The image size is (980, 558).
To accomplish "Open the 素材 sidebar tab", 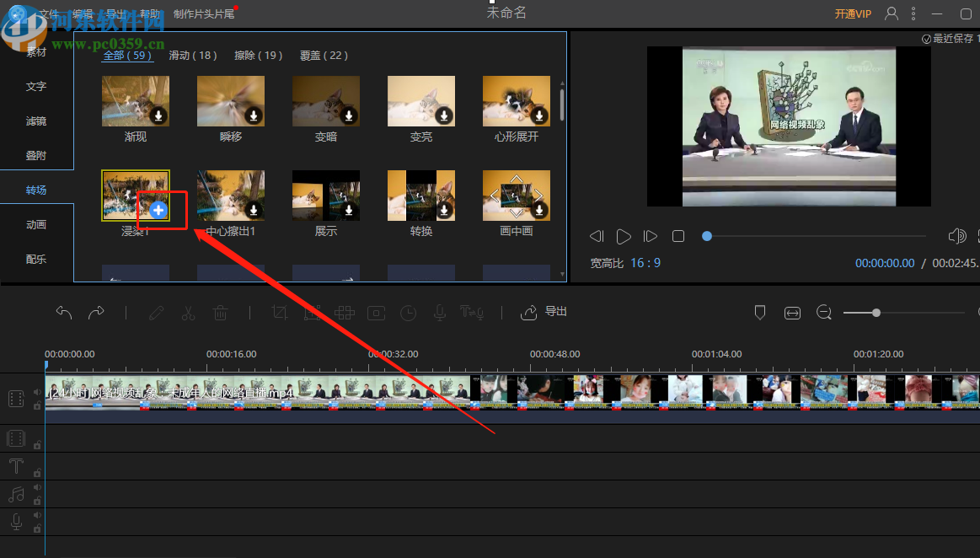I will 36,52.
